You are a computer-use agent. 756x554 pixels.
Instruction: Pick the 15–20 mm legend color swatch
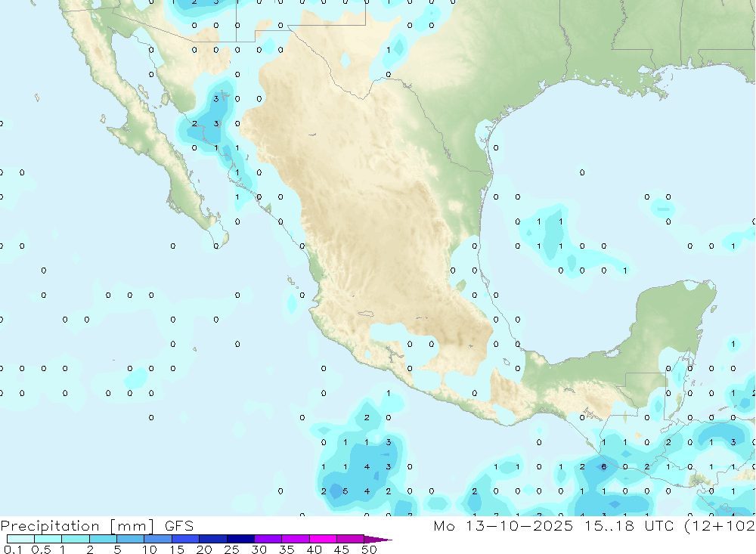point(186,539)
